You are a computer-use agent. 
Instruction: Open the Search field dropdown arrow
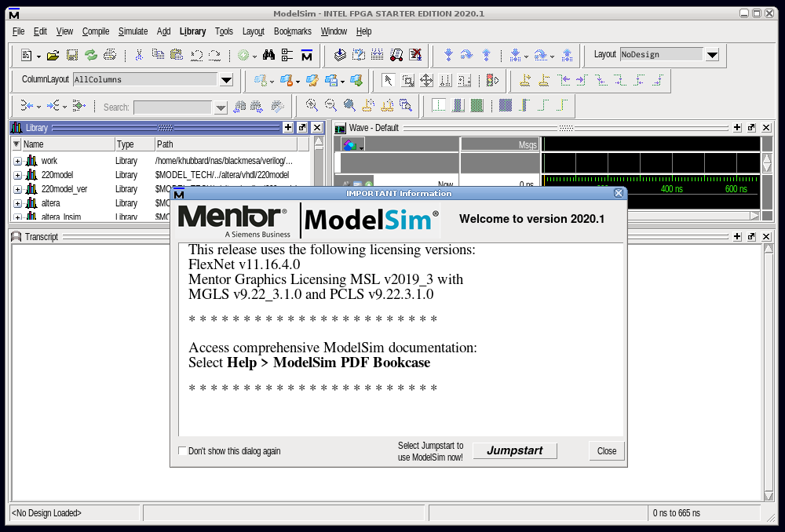pos(221,107)
